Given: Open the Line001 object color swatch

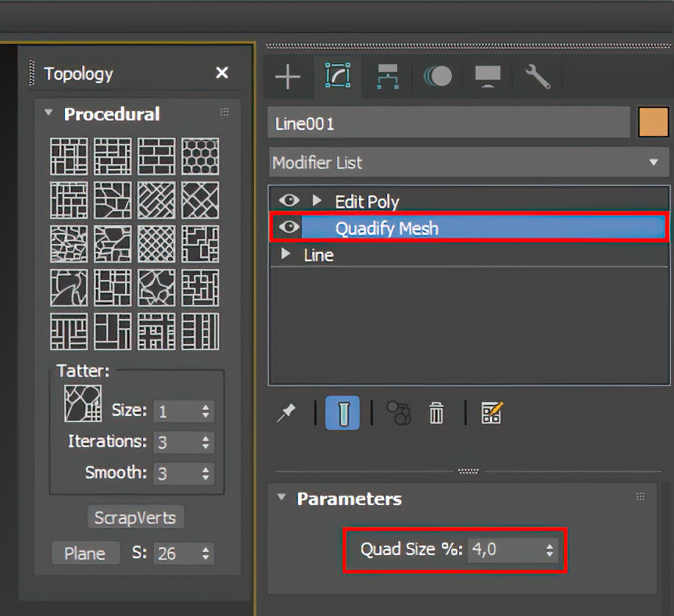Looking at the screenshot, I should coord(654,122).
